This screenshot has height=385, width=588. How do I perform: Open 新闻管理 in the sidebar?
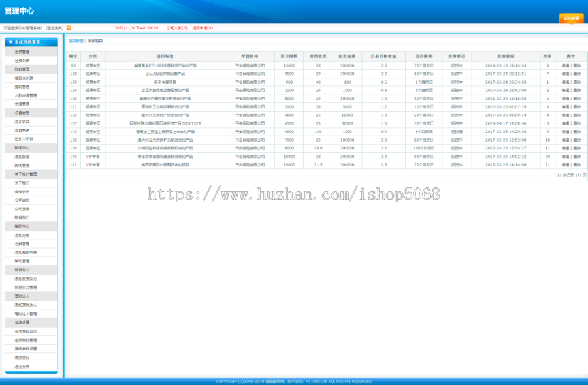tap(22, 165)
